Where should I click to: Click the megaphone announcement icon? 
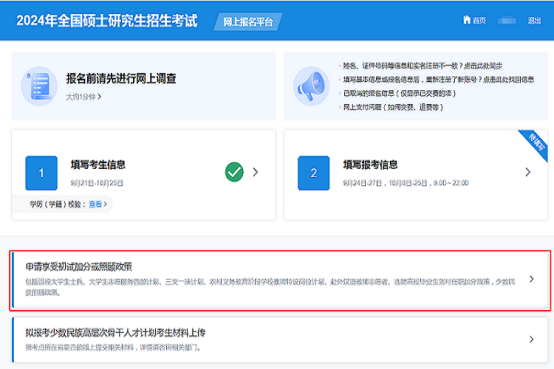(311, 86)
